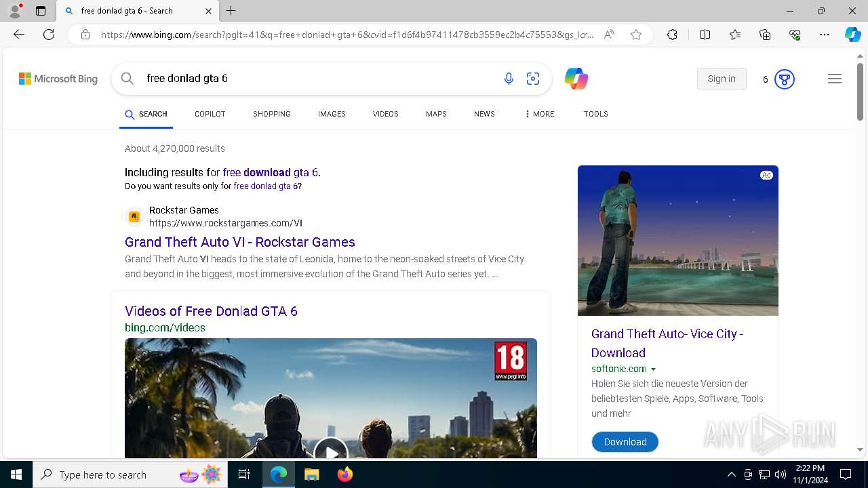The width and height of the screenshot is (868, 488).
Task: Open tab actions menu icon
Action: [x=41, y=11]
